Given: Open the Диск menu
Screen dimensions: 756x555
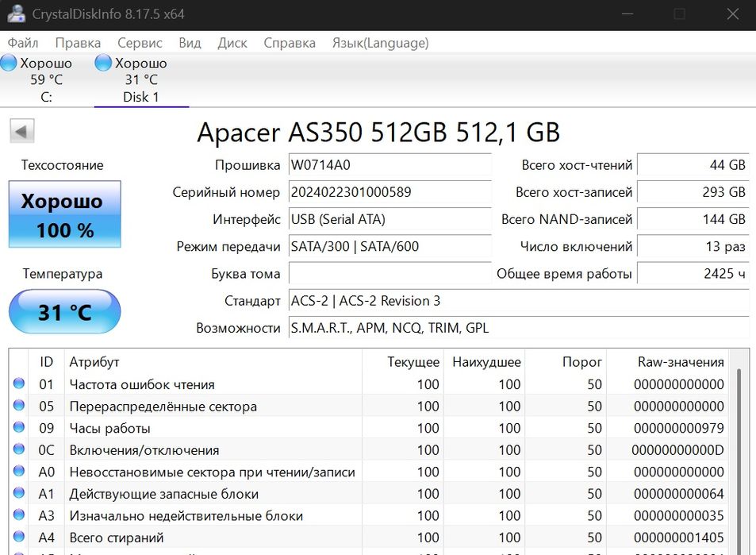Looking at the screenshot, I should (232, 43).
